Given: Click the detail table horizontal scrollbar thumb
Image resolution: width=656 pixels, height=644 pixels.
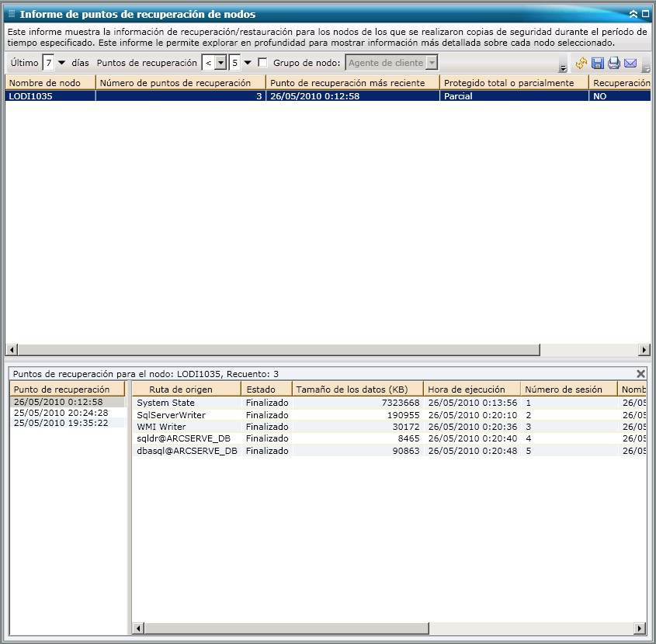Looking at the screenshot, I should (x=286, y=628).
